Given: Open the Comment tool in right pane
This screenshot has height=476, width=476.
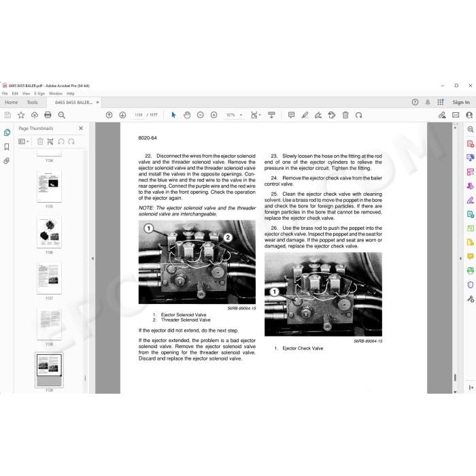Looking at the screenshot, I should tap(471, 256).
